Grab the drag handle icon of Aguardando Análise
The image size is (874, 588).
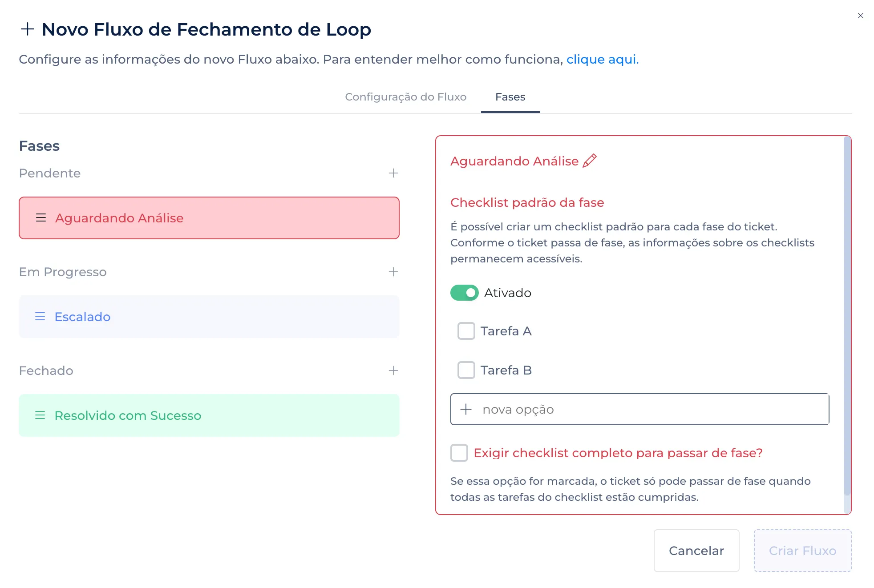pos(40,218)
